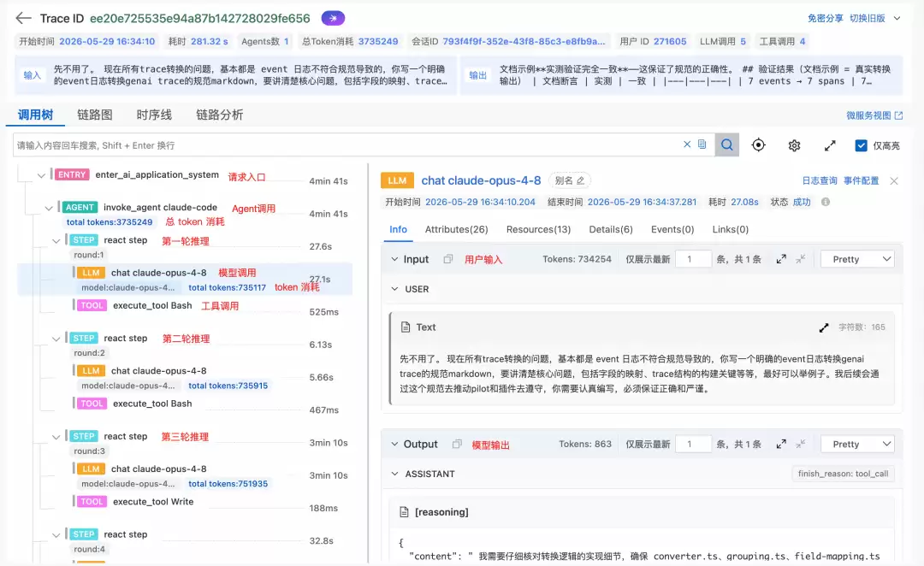Open the Pretty dropdown in Input section
924x566 pixels.
point(857,259)
